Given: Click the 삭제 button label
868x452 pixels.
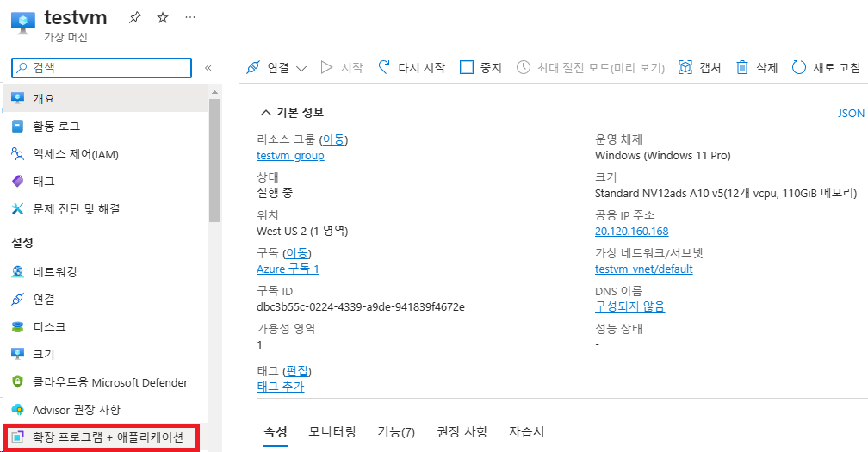Looking at the screenshot, I should click(766, 67).
